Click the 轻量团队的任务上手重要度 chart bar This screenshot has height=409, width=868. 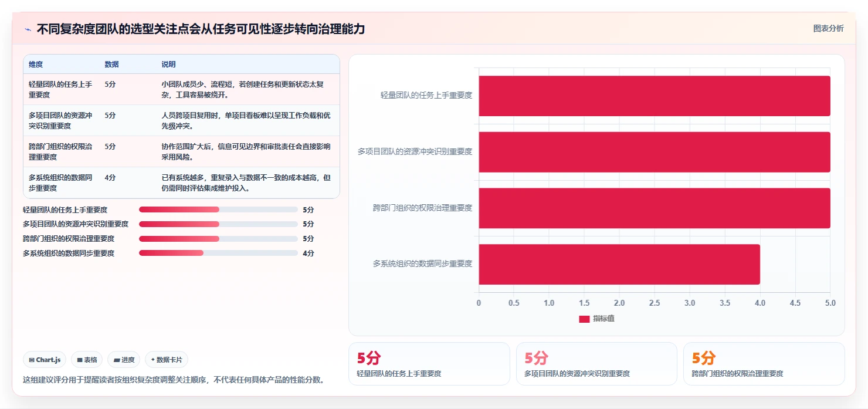(x=655, y=96)
